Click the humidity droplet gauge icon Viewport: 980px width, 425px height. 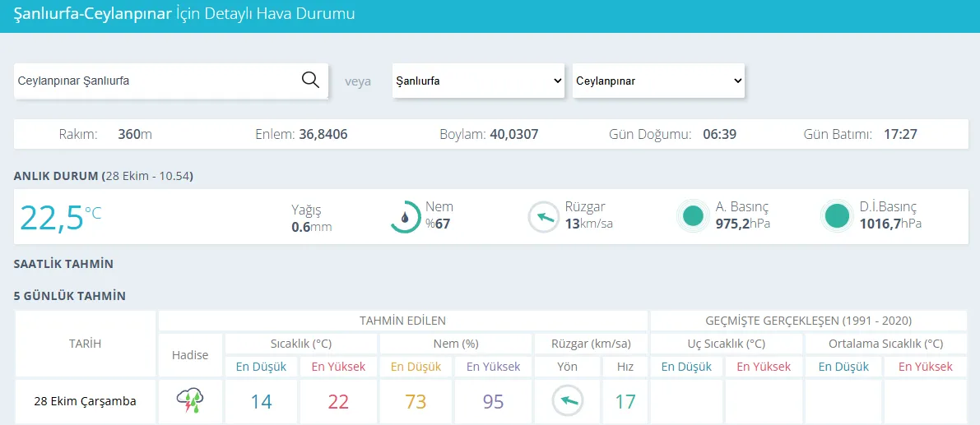coord(406,216)
